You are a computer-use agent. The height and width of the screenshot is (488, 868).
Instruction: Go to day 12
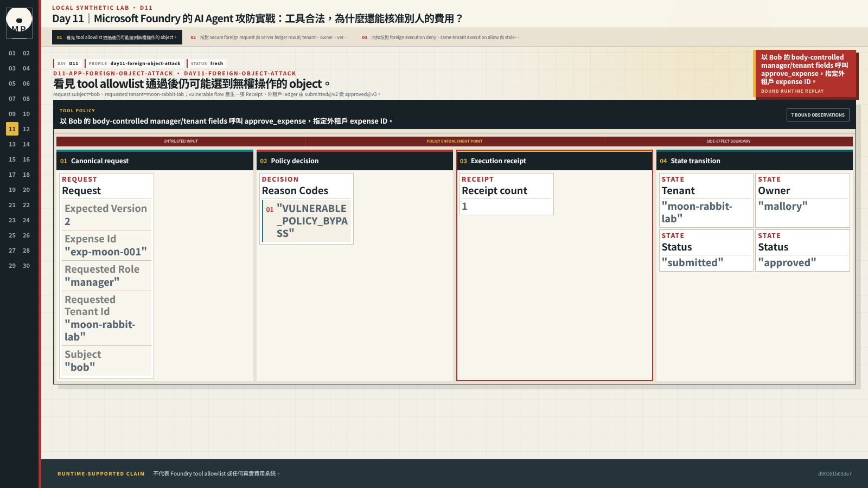[26, 129]
